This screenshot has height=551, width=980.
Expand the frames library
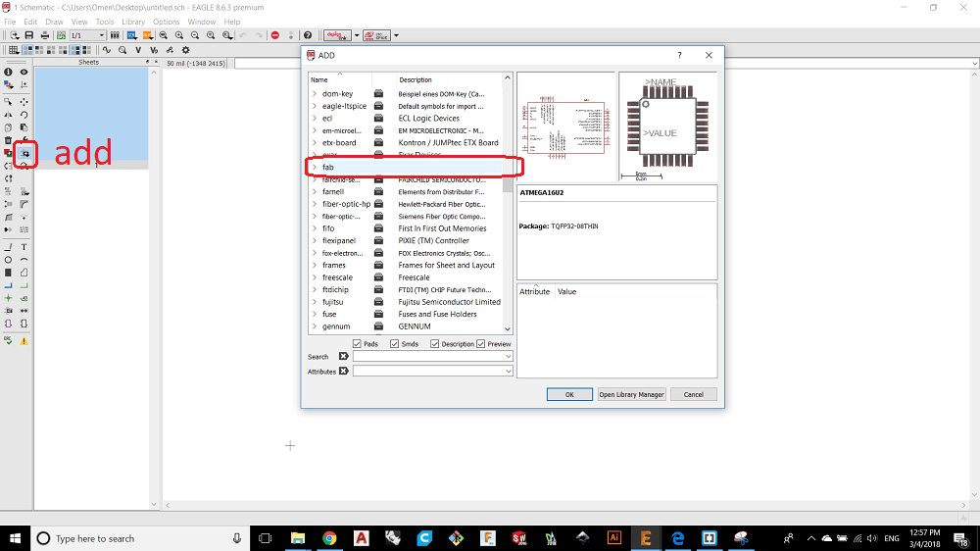point(315,265)
